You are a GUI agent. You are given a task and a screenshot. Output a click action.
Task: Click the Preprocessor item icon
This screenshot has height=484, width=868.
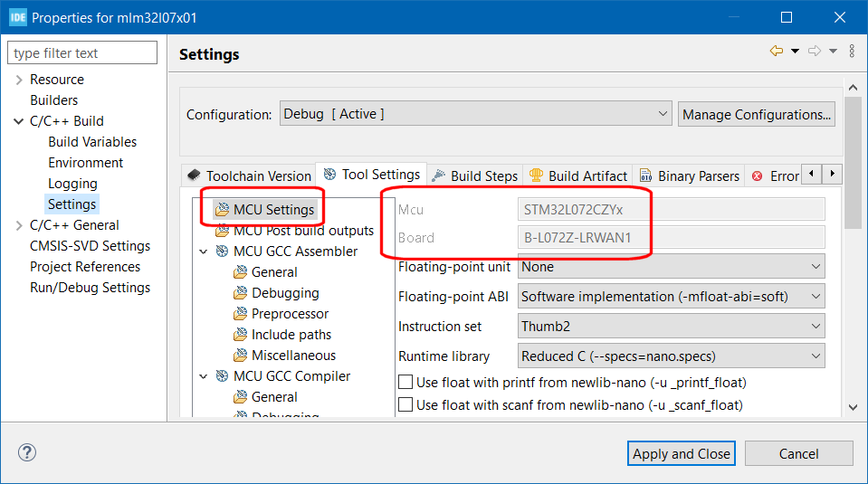click(240, 314)
